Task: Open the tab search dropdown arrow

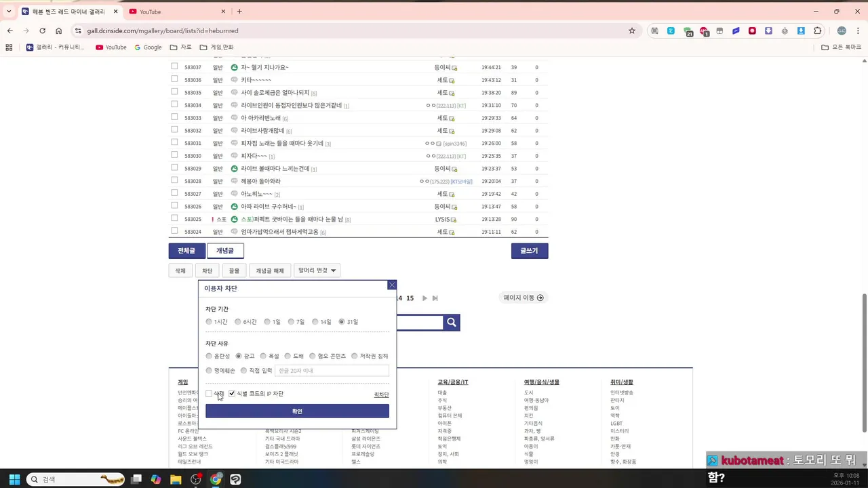Action: (9, 12)
